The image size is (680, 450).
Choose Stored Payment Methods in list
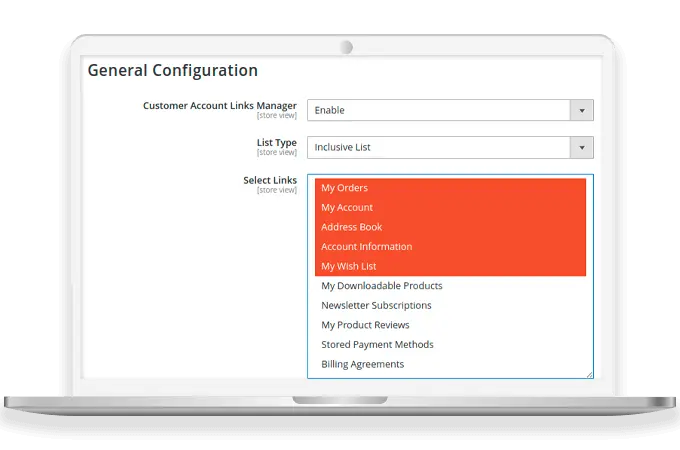(x=377, y=345)
